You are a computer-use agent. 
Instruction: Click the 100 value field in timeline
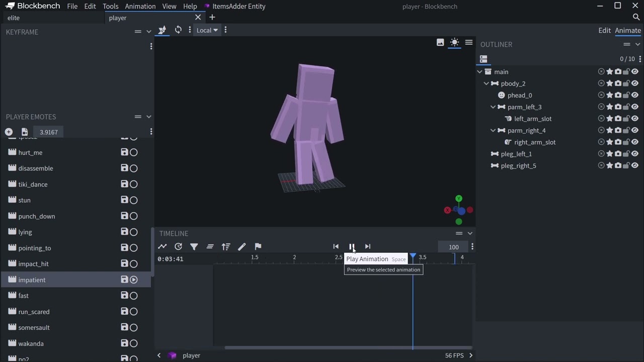coord(453,247)
